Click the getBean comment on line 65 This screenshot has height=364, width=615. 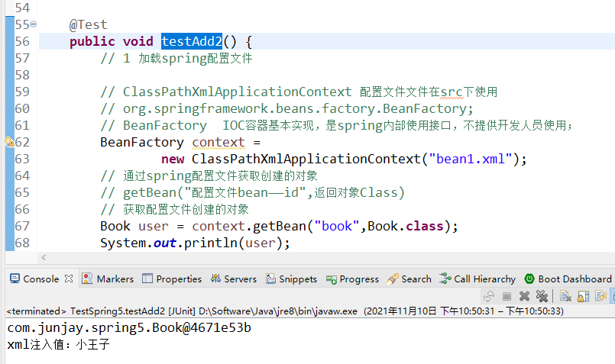(x=252, y=192)
